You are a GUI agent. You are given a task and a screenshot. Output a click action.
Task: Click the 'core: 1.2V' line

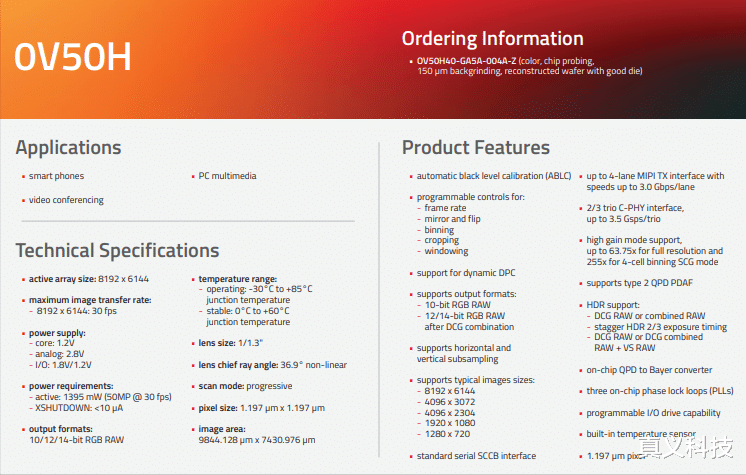point(55,343)
